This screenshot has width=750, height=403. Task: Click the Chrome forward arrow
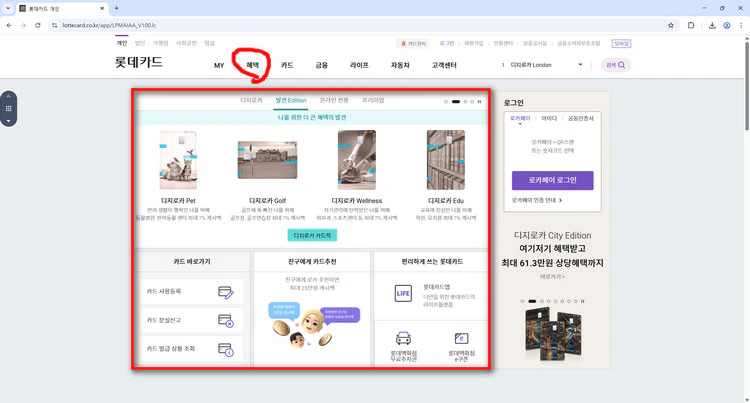click(23, 25)
